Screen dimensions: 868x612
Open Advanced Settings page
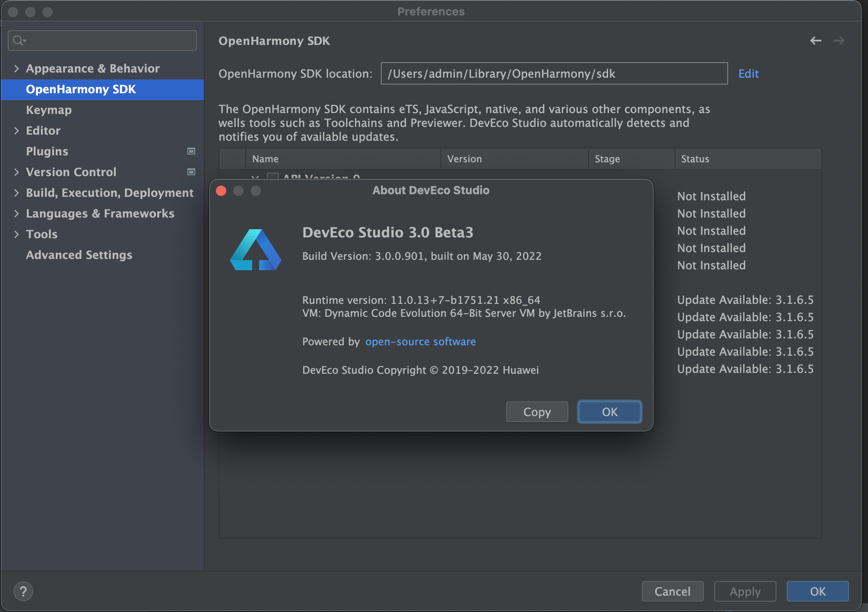[79, 255]
